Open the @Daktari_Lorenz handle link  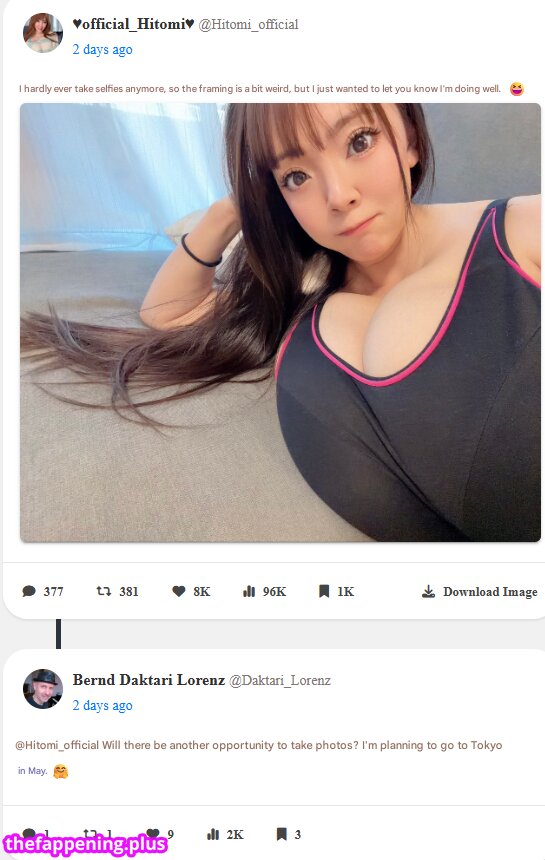[280, 681]
